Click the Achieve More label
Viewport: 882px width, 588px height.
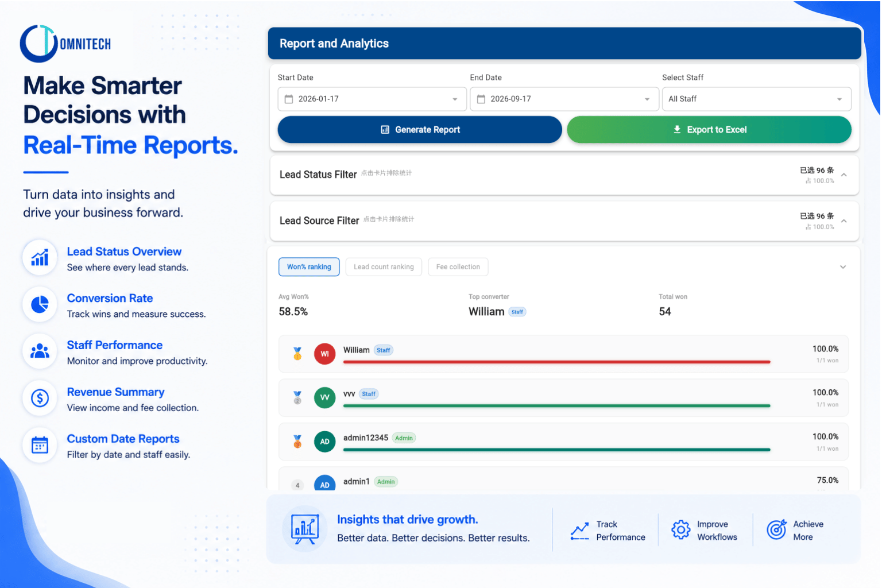pos(808,531)
